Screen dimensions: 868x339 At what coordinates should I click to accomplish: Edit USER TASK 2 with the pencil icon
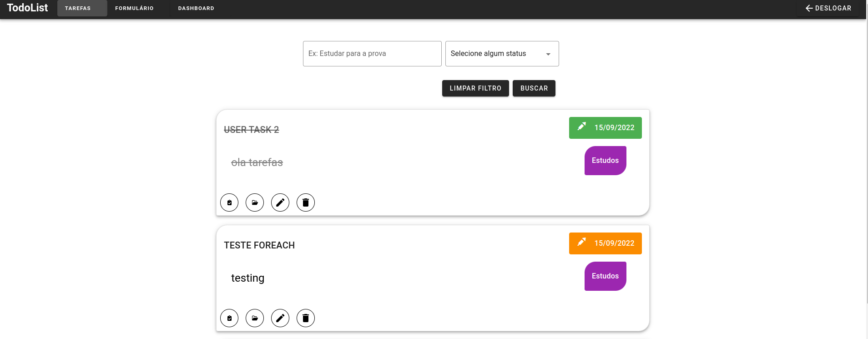pyautogui.click(x=280, y=202)
